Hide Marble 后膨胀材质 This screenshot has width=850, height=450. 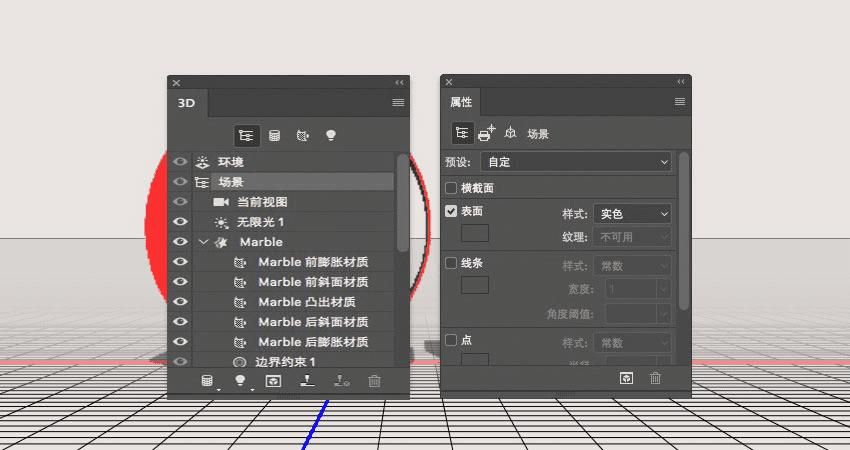[x=180, y=342]
